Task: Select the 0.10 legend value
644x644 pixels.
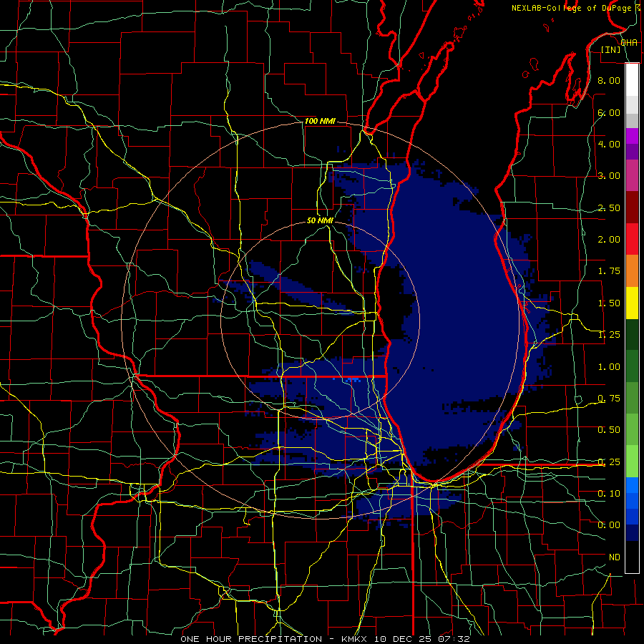Action: [609, 494]
